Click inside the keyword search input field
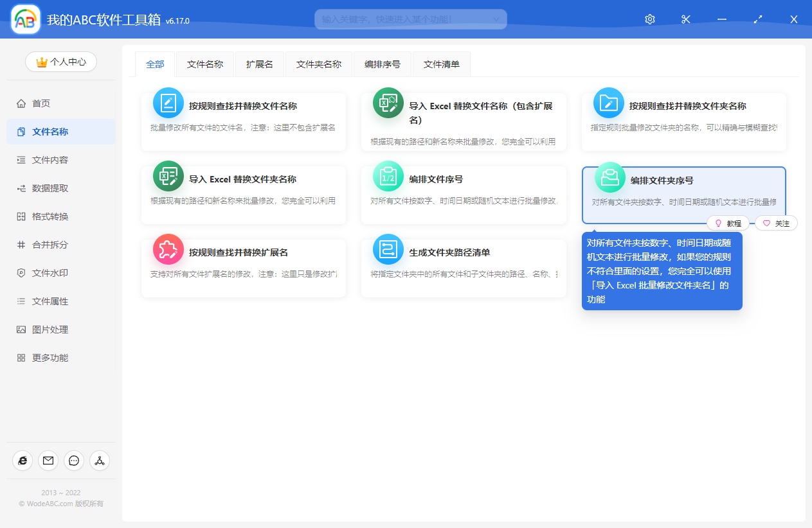Image resolution: width=812 pixels, height=528 pixels. point(399,19)
